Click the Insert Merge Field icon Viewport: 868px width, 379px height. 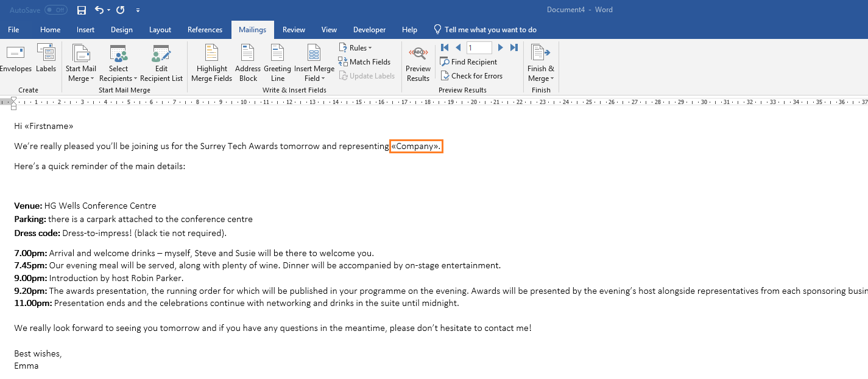314,54
